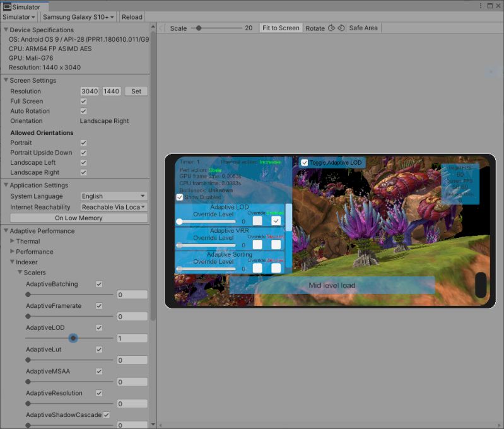Toggle the AdaptiveLOD scaler checkbox
This screenshot has width=504, height=429.
click(x=99, y=327)
